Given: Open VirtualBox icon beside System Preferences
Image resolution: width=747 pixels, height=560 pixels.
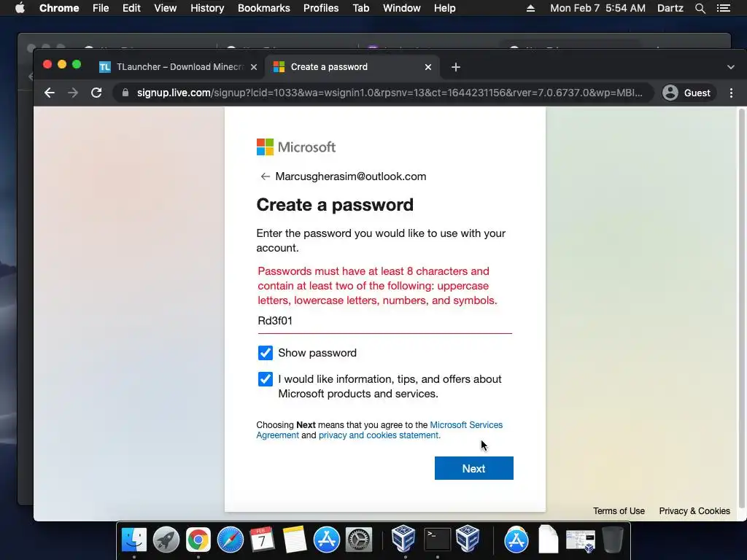Looking at the screenshot, I should 403,539.
